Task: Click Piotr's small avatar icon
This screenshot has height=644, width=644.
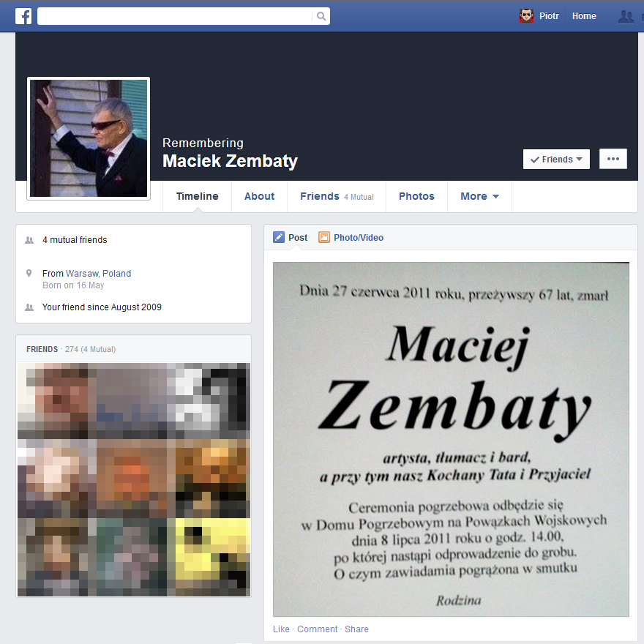Action: coord(526,16)
